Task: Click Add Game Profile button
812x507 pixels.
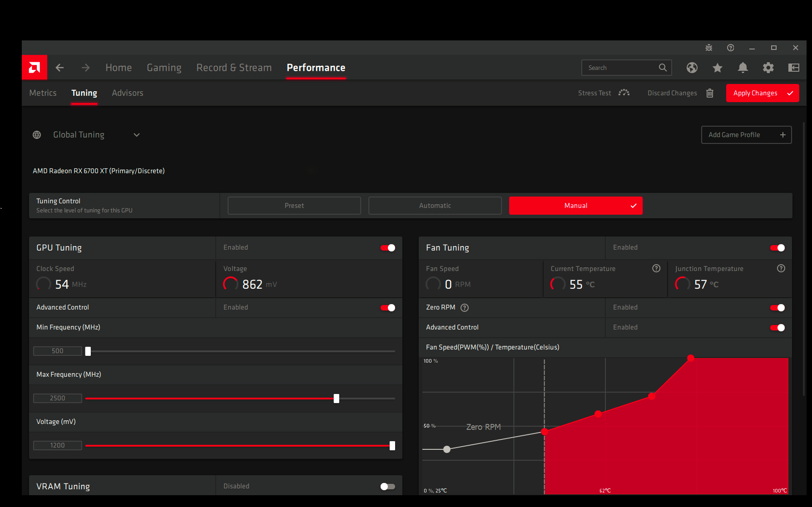Action: coord(747,135)
